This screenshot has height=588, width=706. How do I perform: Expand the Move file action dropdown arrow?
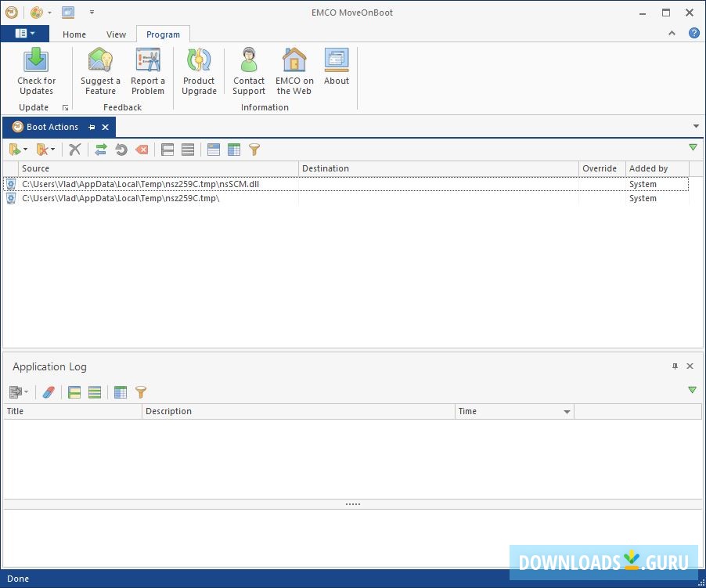pos(25,150)
